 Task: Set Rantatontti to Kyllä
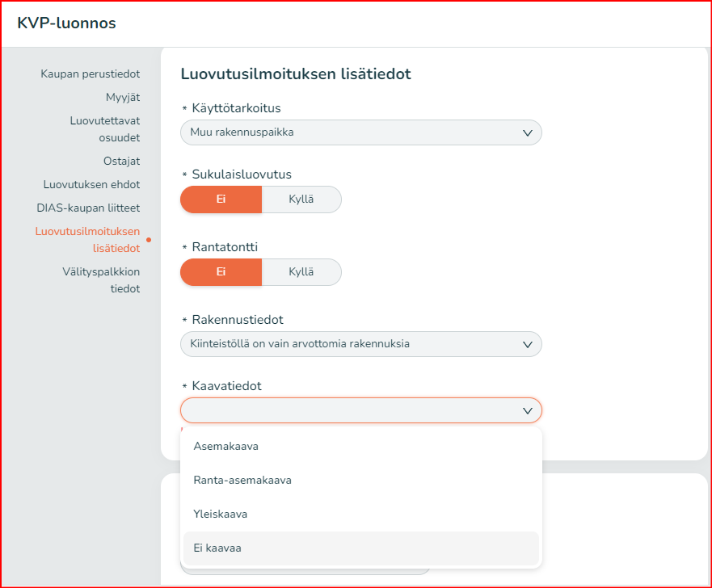[x=301, y=272]
